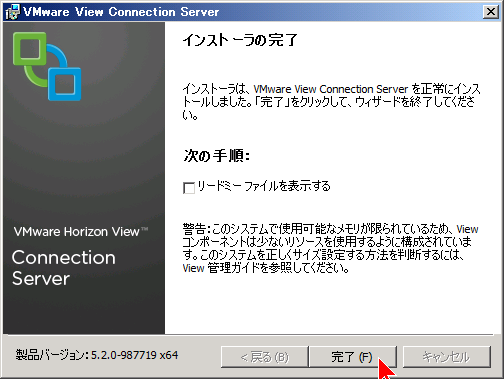
Task: Click the installer icon in the title bar
Action: 12,12
